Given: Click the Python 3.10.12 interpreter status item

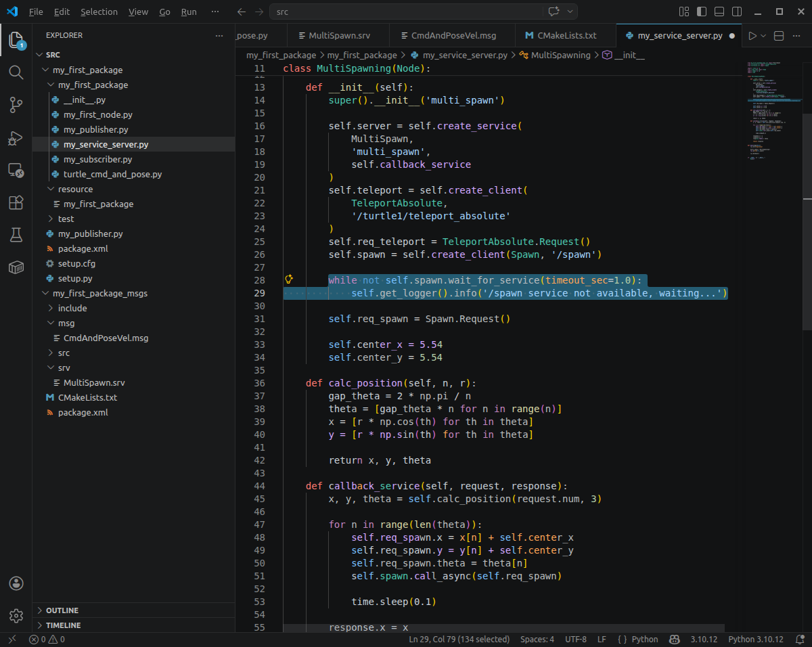Looking at the screenshot, I should point(756,639).
